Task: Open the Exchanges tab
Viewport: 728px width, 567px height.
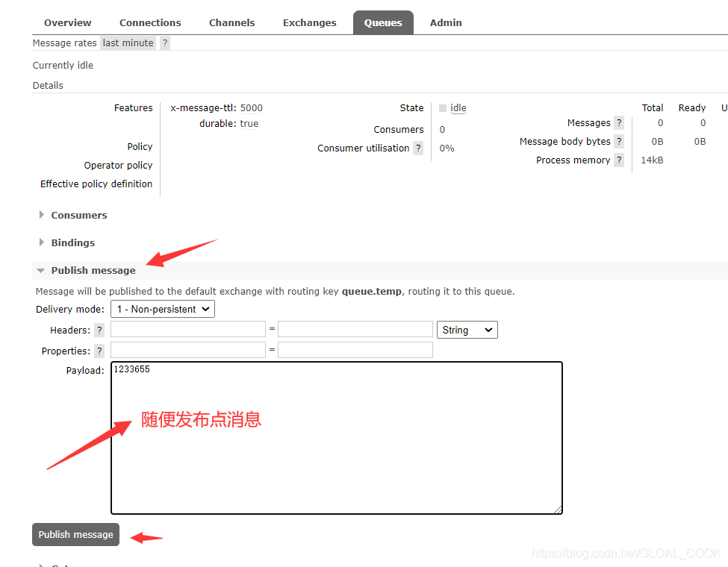Action: (309, 22)
